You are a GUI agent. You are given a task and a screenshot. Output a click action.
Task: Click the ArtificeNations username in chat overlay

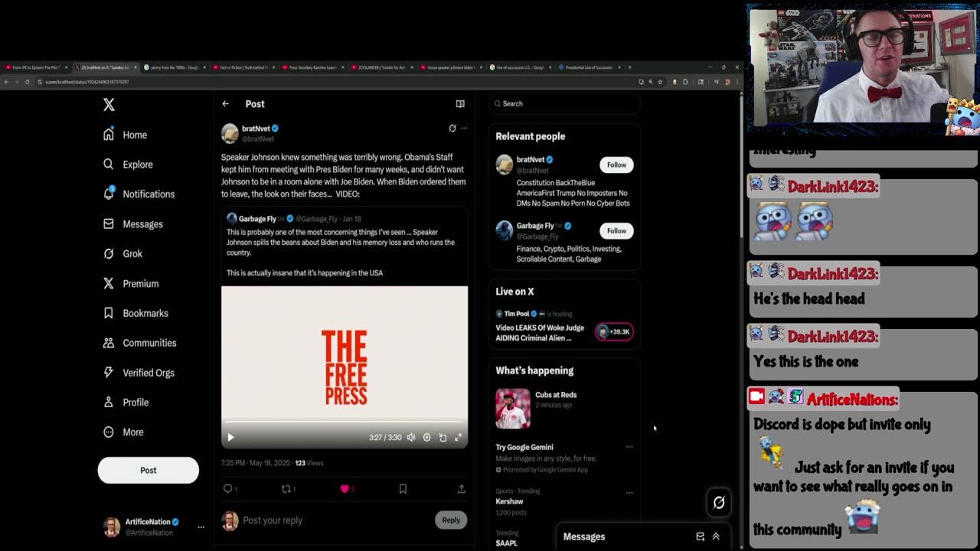pyautogui.click(x=852, y=399)
